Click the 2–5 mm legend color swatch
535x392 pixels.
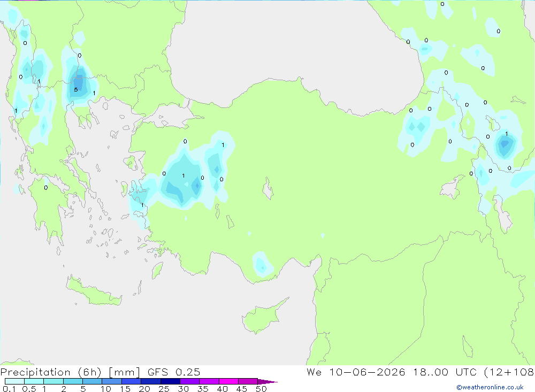coord(73,381)
